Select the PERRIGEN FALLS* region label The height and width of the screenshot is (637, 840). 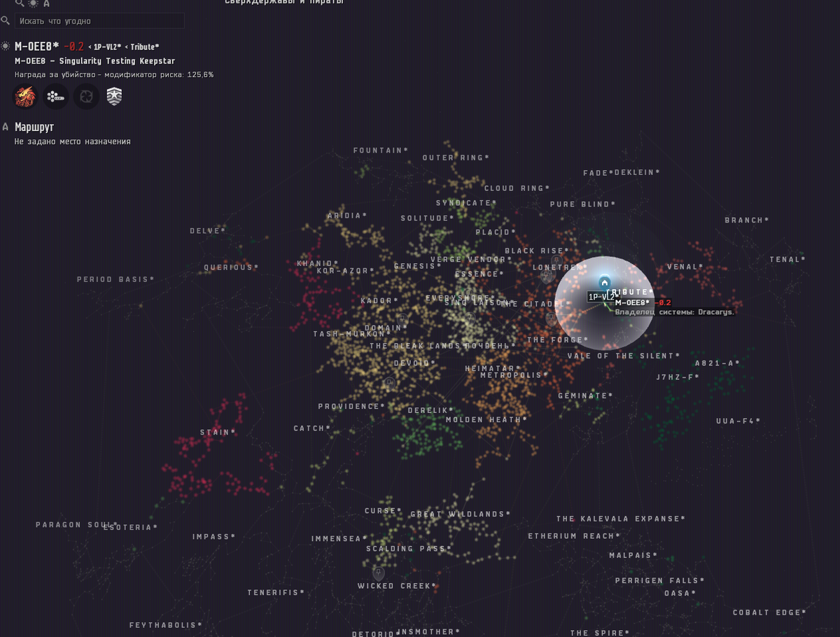[x=660, y=581]
